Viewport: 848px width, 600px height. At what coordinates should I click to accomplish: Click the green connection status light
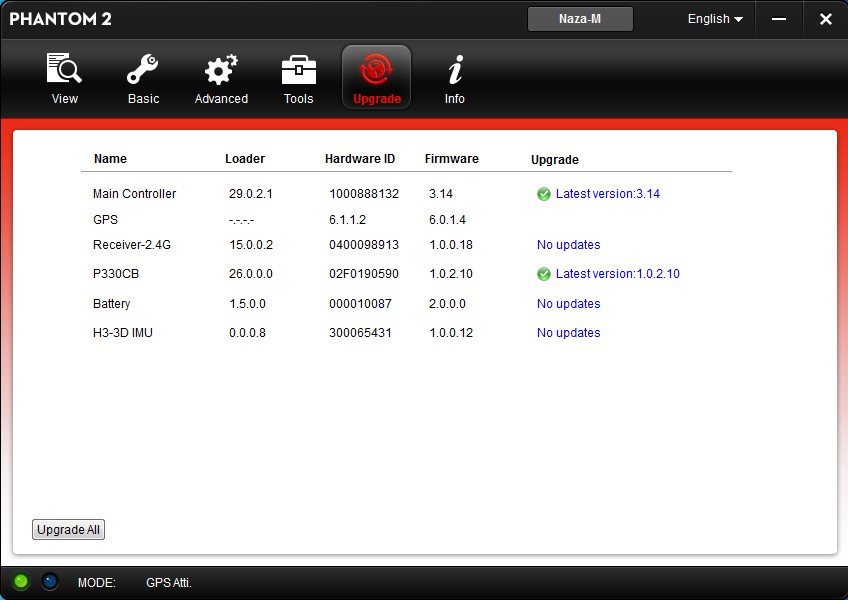21,582
